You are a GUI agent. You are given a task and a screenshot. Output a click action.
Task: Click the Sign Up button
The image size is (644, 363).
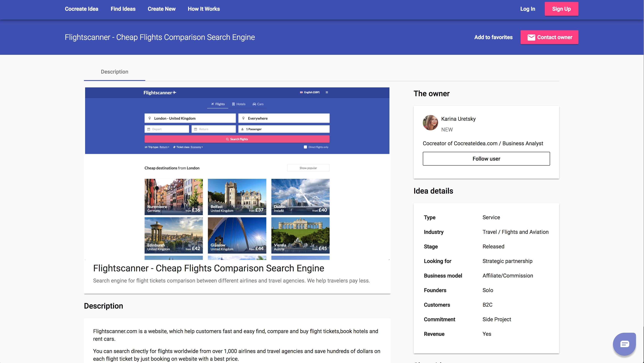(561, 9)
